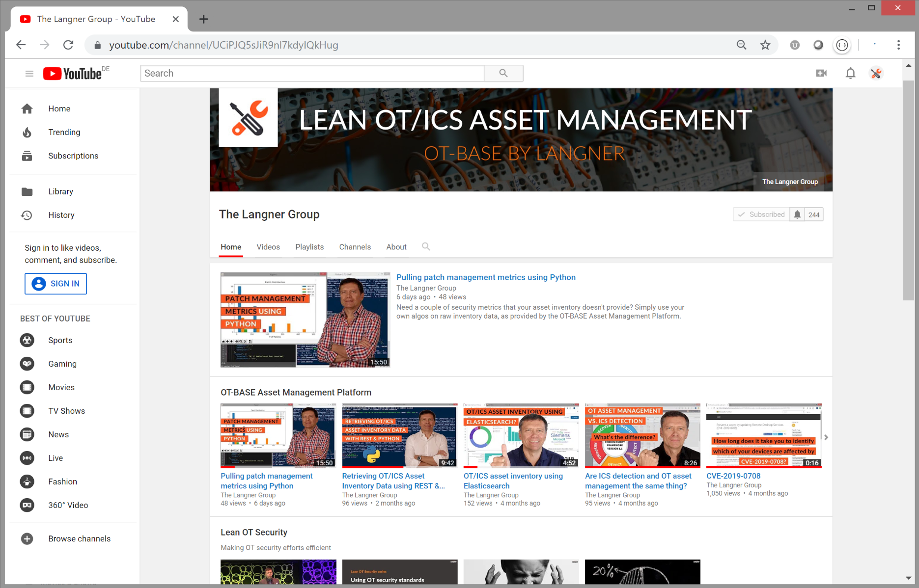Click the TV Shows icon
The height and width of the screenshot is (588, 919).
(x=27, y=411)
